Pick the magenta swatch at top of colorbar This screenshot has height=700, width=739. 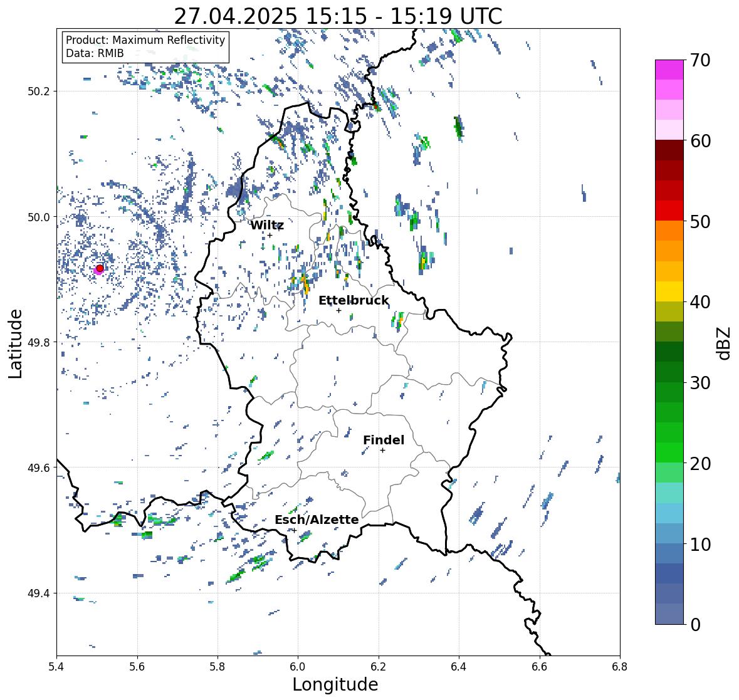click(x=669, y=70)
